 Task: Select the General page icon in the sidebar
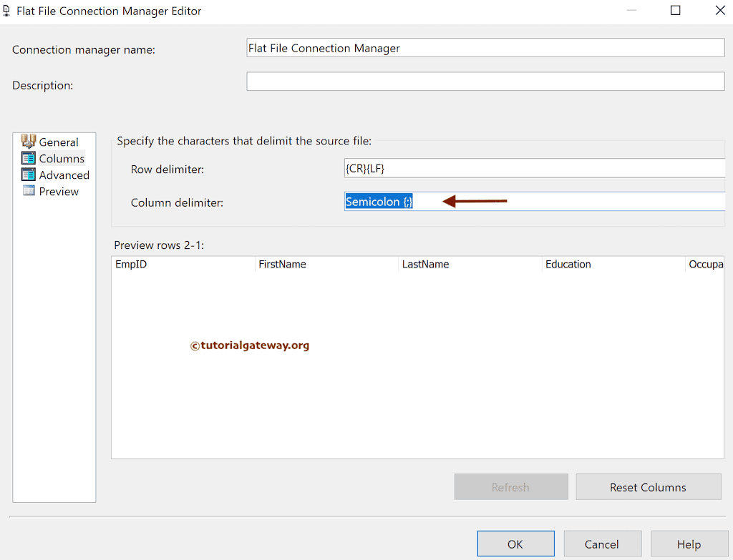30,142
